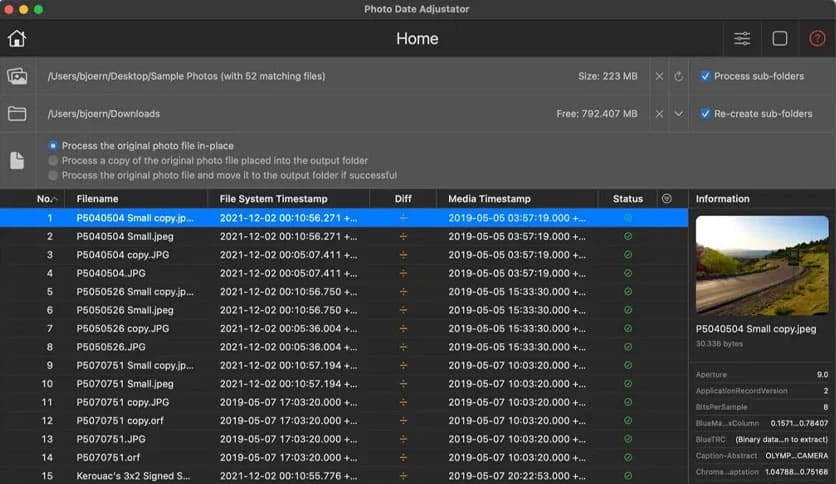This screenshot has height=484, width=836.
Task: Uncheck Process sub-folders
Action: click(x=706, y=76)
